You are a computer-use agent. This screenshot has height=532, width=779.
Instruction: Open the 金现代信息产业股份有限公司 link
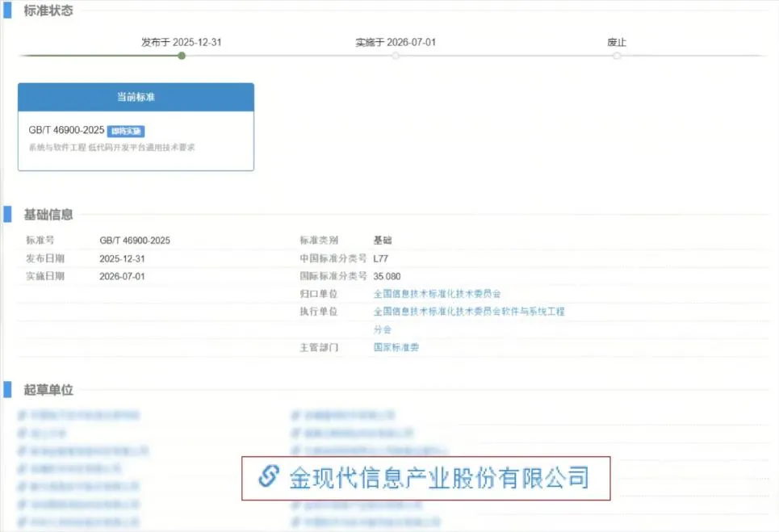point(439,477)
